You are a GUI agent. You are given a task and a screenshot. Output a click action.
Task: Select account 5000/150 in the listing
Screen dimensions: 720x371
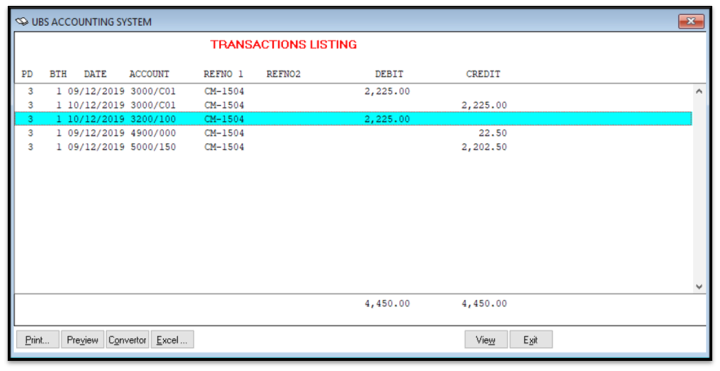152,147
